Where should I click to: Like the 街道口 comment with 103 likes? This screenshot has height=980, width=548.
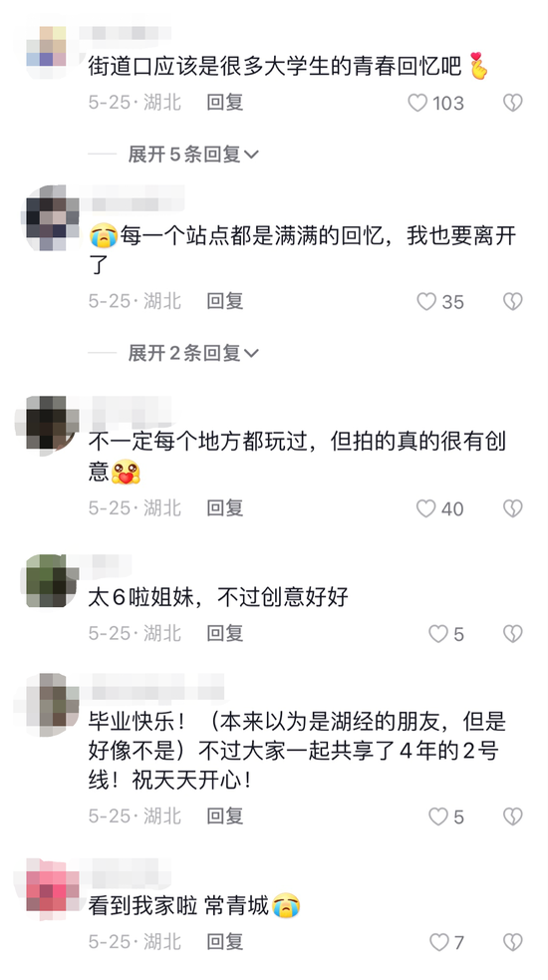point(417,103)
